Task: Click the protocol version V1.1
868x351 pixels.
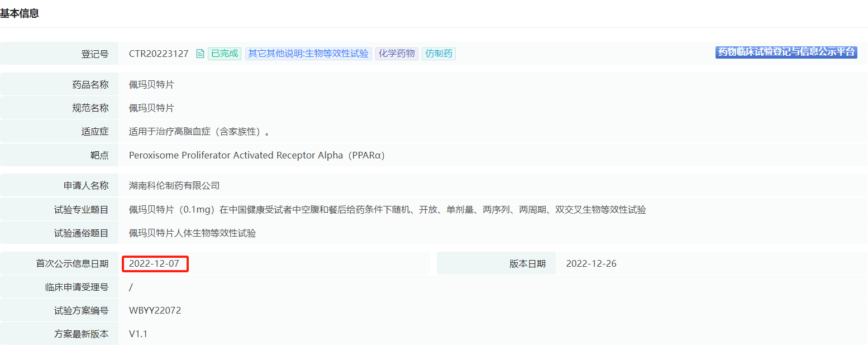Action: [138, 334]
